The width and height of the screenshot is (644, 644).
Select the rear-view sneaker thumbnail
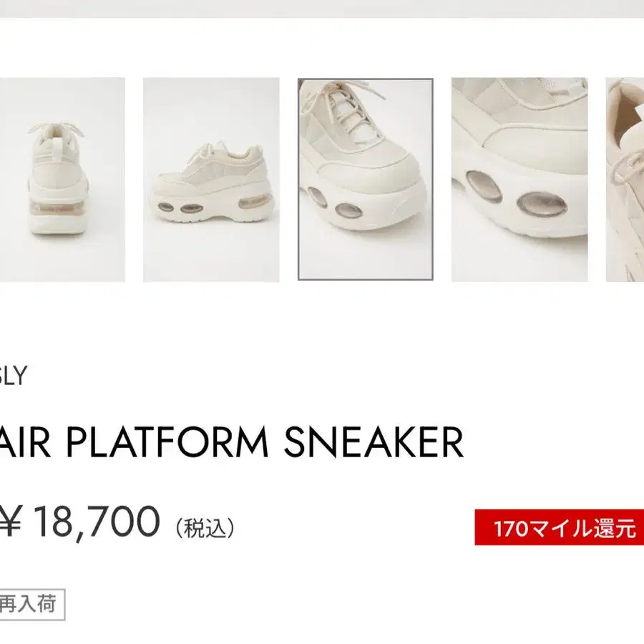tap(62, 180)
